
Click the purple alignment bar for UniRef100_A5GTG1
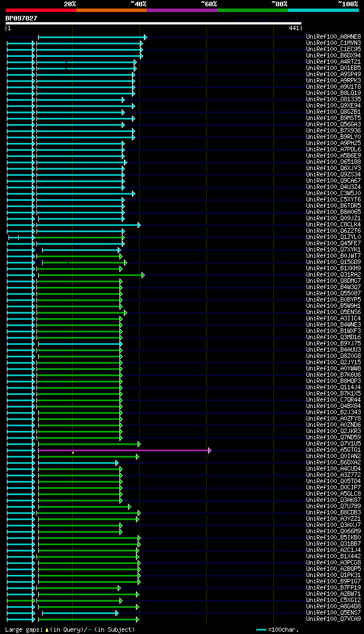coord(123,450)
